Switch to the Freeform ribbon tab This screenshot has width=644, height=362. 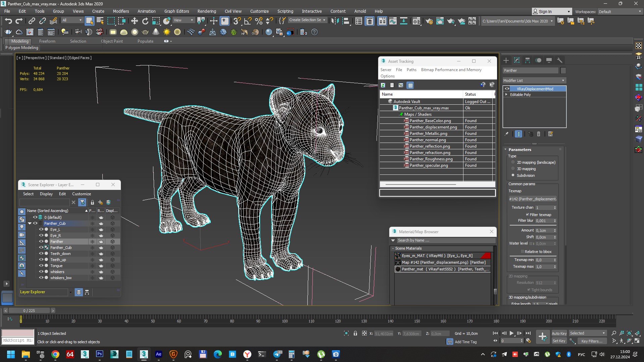47,41
